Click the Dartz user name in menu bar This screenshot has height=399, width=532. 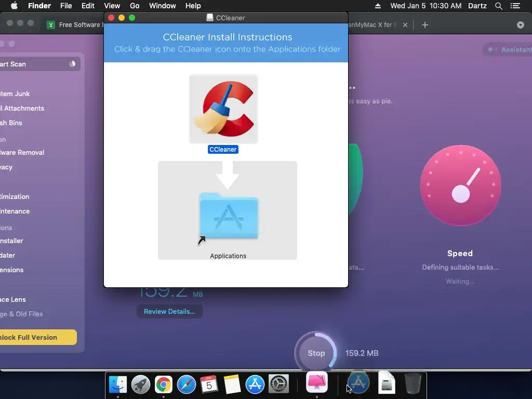tap(477, 6)
